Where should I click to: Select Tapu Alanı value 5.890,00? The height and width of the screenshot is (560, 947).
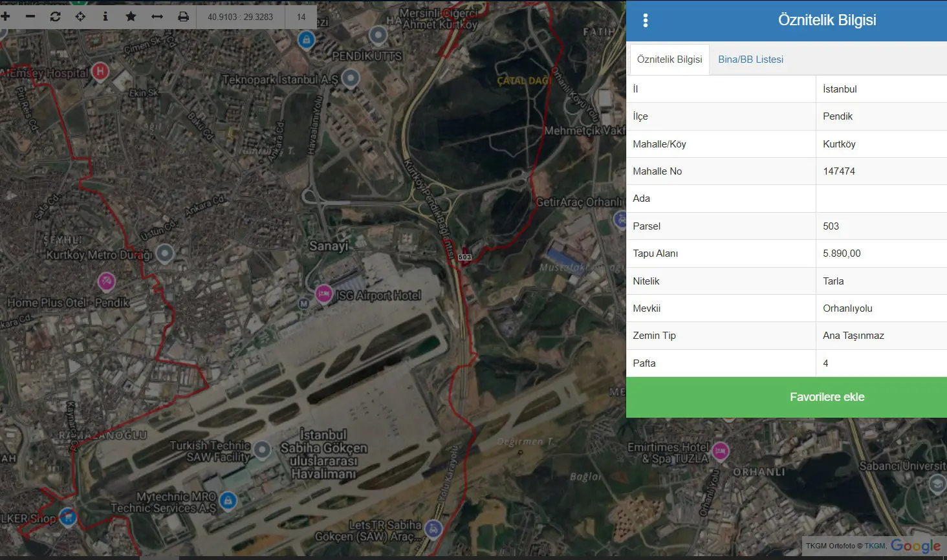tap(881, 253)
